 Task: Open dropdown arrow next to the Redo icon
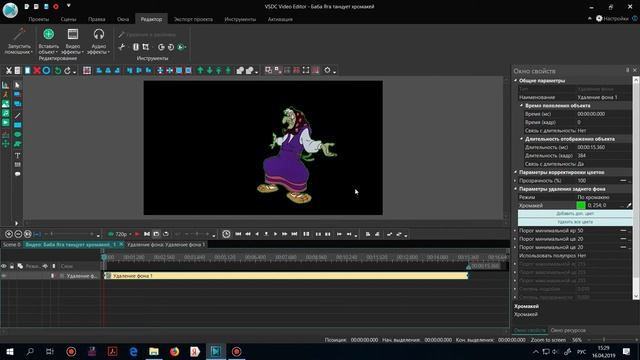coord(74,71)
